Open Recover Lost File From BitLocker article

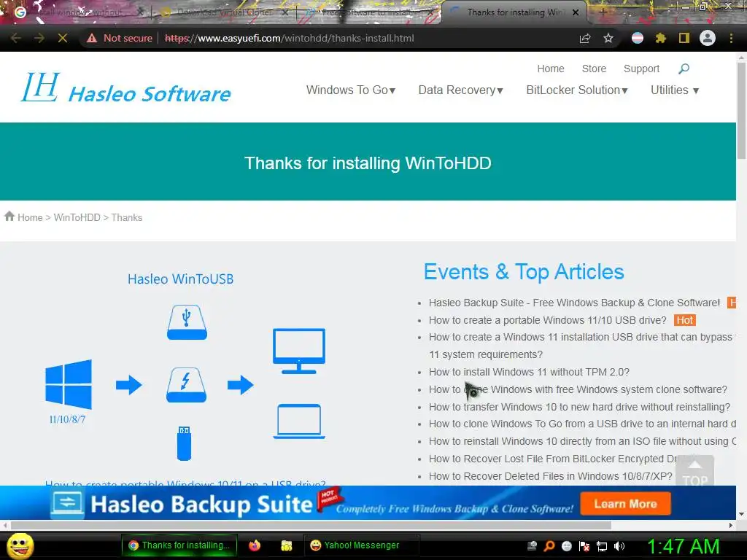tap(553, 459)
